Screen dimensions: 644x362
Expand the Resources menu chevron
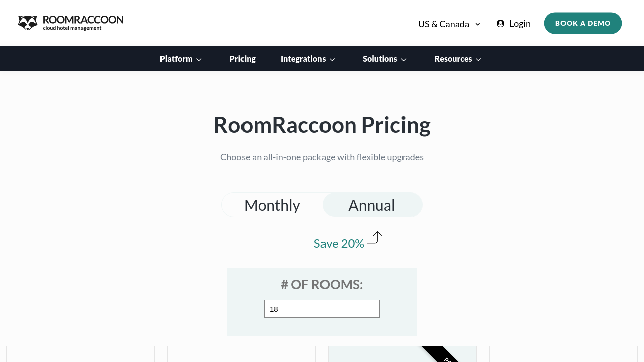(x=479, y=60)
